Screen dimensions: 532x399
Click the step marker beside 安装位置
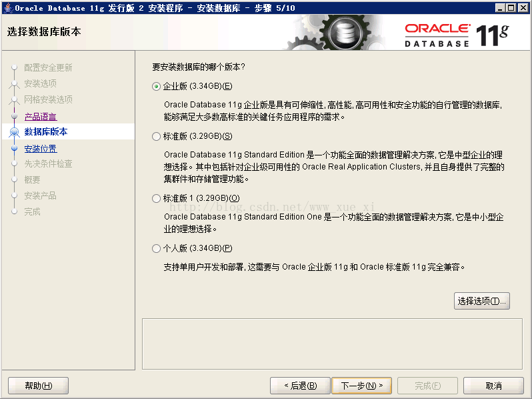click(x=14, y=148)
